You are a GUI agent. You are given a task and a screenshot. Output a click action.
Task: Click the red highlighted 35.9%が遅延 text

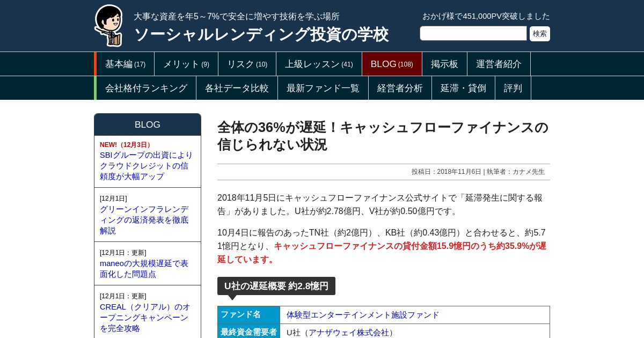click(382, 253)
